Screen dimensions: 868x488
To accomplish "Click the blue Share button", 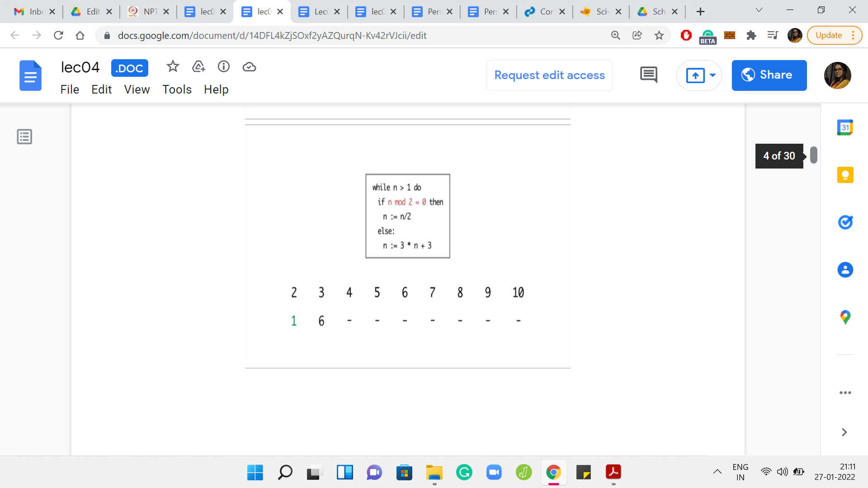I will tap(769, 75).
